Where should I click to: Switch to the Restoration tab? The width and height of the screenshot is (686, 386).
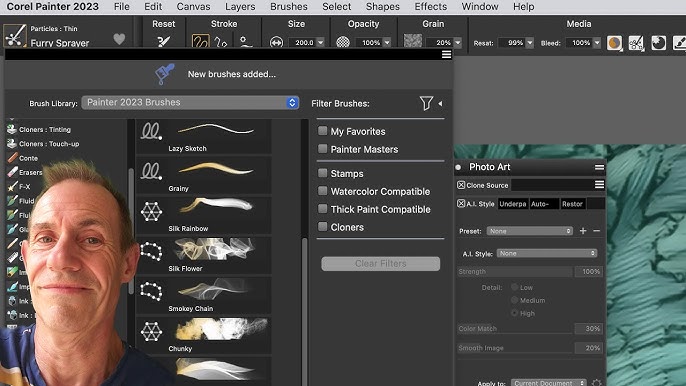pyautogui.click(x=573, y=204)
